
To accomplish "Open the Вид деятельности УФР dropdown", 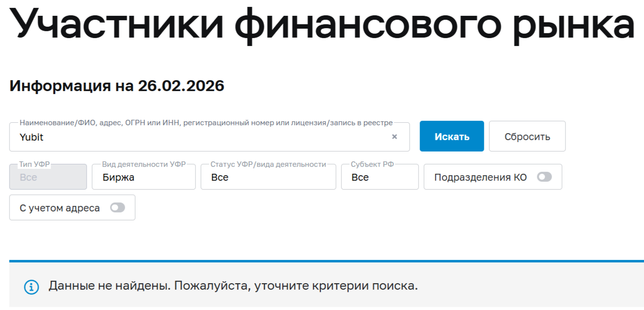I will click(x=143, y=177).
